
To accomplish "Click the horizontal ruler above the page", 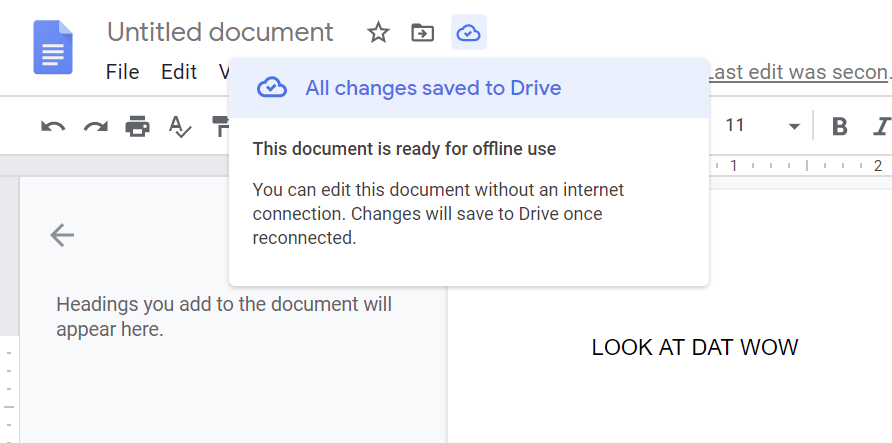I will pos(800,166).
